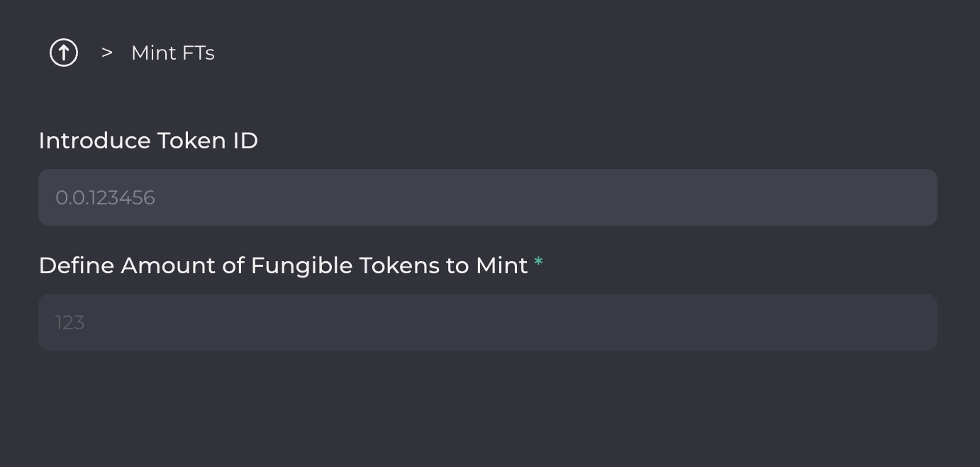This screenshot has width=980, height=467.
Task: Click the word Introduce in the first label
Action: tap(94, 141)
